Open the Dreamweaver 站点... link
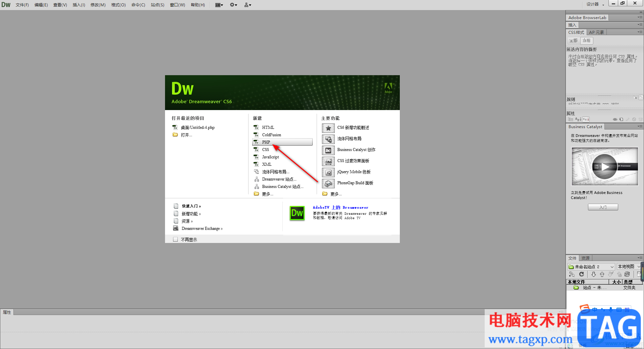 (279, 179)
